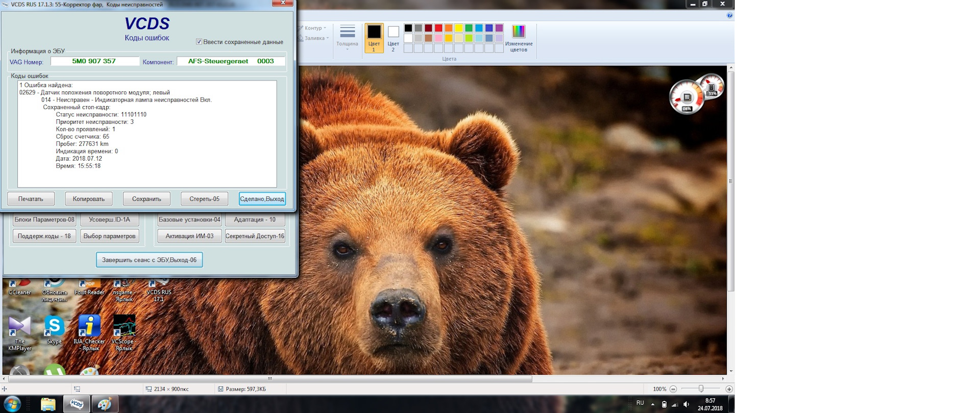Select Color 2 as the active color
The width and height of the screenshot is (980, 413).
tap(393, 38)
